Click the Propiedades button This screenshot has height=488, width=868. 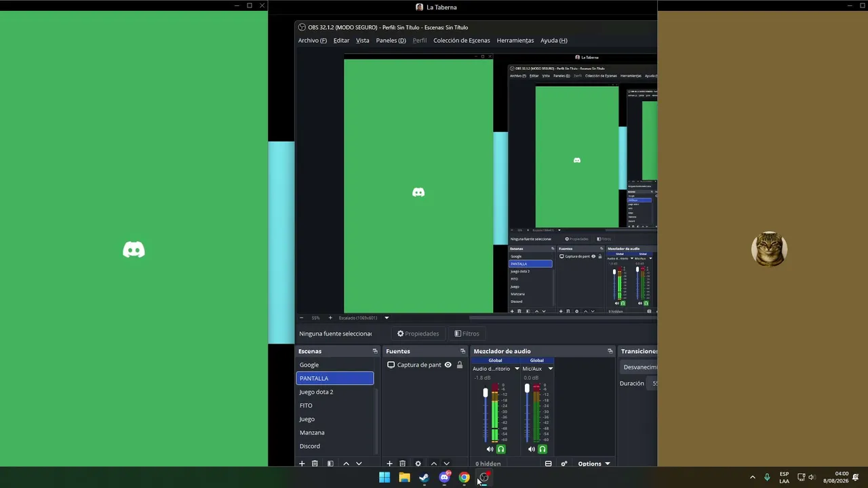click(418, 333)
